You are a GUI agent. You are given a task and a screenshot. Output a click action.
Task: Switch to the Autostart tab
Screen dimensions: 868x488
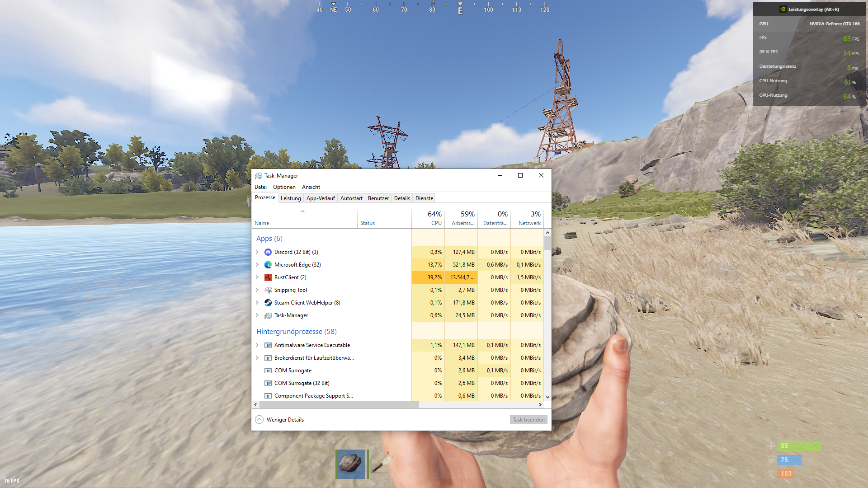click(x=351, y=198)
